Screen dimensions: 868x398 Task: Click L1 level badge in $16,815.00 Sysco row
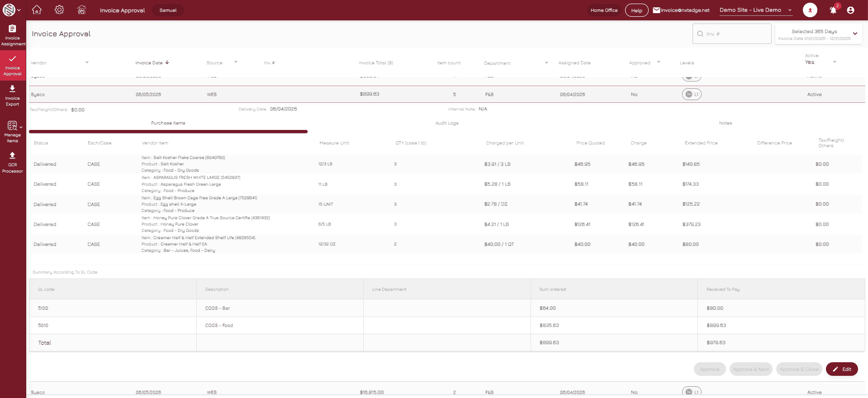click(692, 391)
